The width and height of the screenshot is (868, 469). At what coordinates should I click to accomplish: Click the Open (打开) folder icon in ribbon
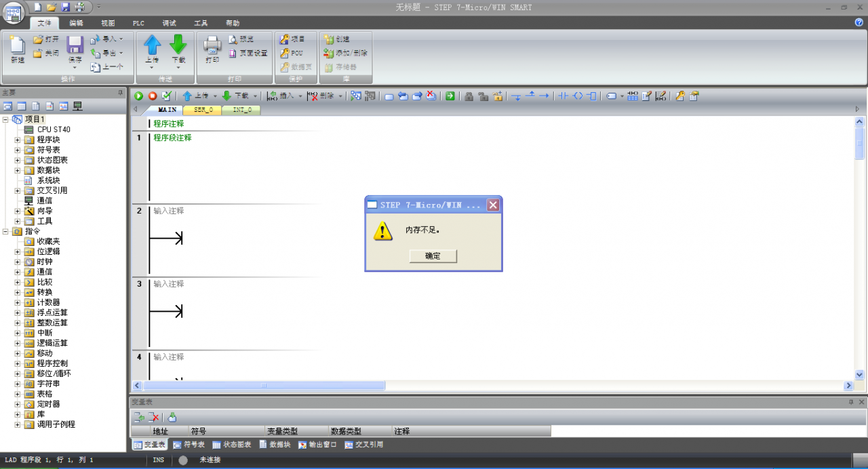pos(39,39)
